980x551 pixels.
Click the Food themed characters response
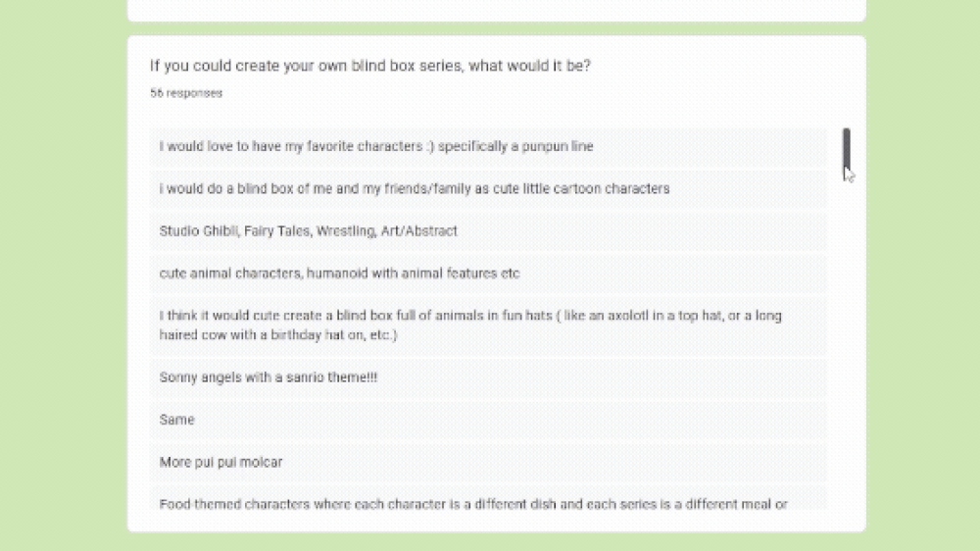coord(473,504)
